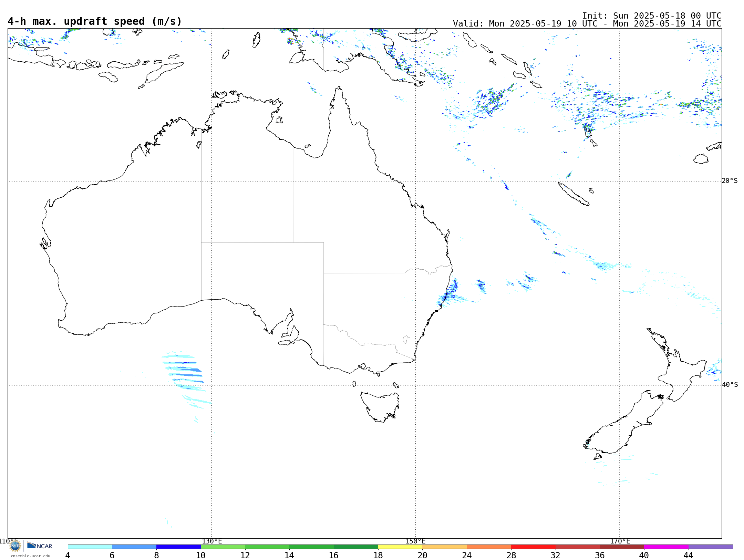Click the light green 10-12 color swatch
This screenshot has width=744, height=560.
(x=223, y=547)
